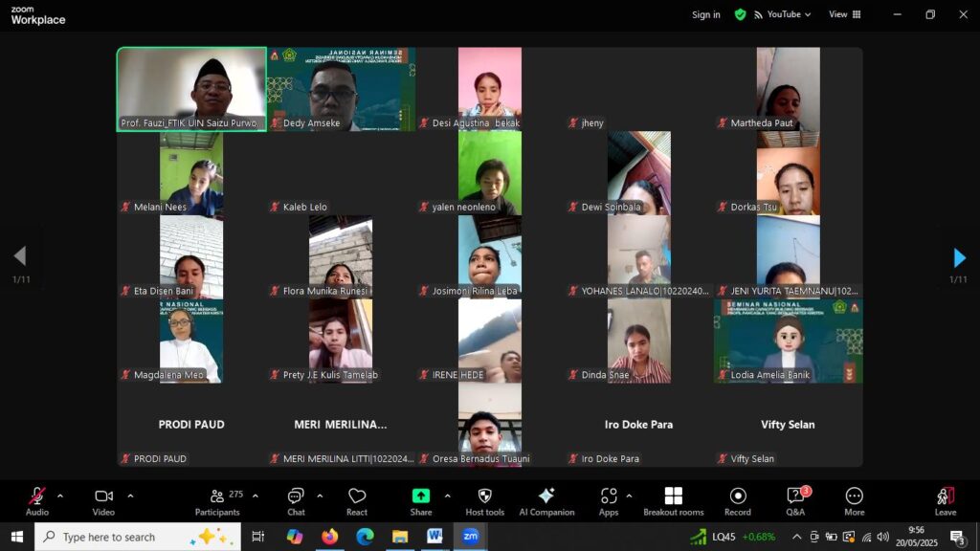Open Breakout rooms
Image resolution: width=980 pixels, height=551 pixels.
(673, 500)
